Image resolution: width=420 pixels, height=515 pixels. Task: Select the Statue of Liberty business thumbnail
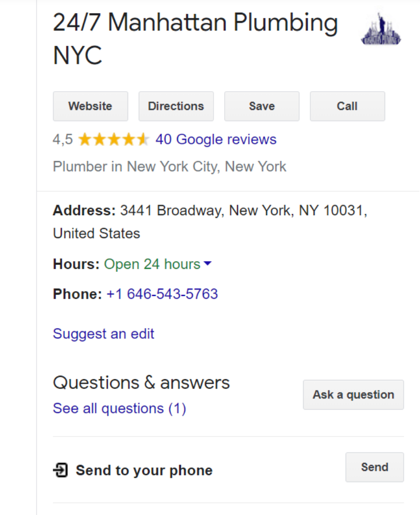tap(381, 29)
